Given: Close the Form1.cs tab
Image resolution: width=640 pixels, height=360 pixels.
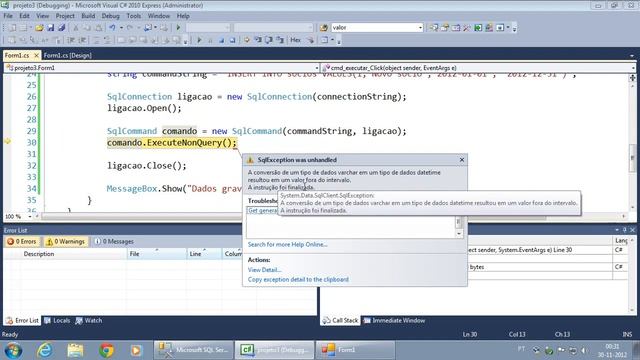Looking at the screenshot, I should (x=36, y=55).
